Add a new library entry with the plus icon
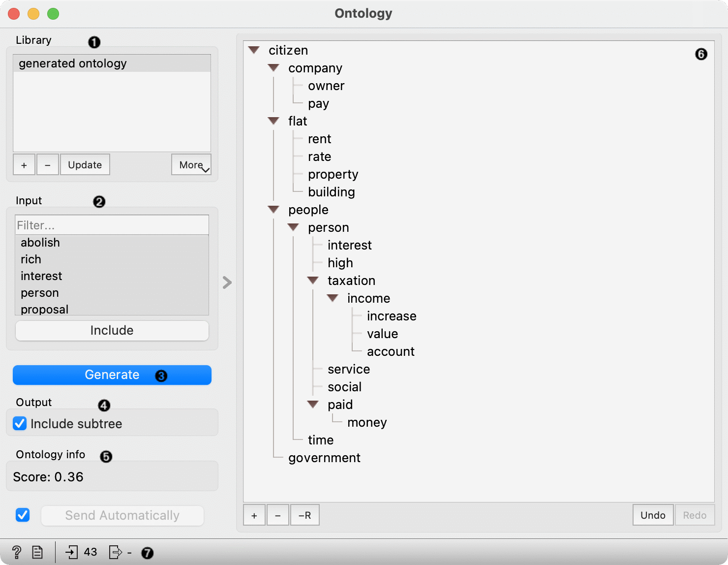This screenshot has height=565, width=728. pos(24,164)
